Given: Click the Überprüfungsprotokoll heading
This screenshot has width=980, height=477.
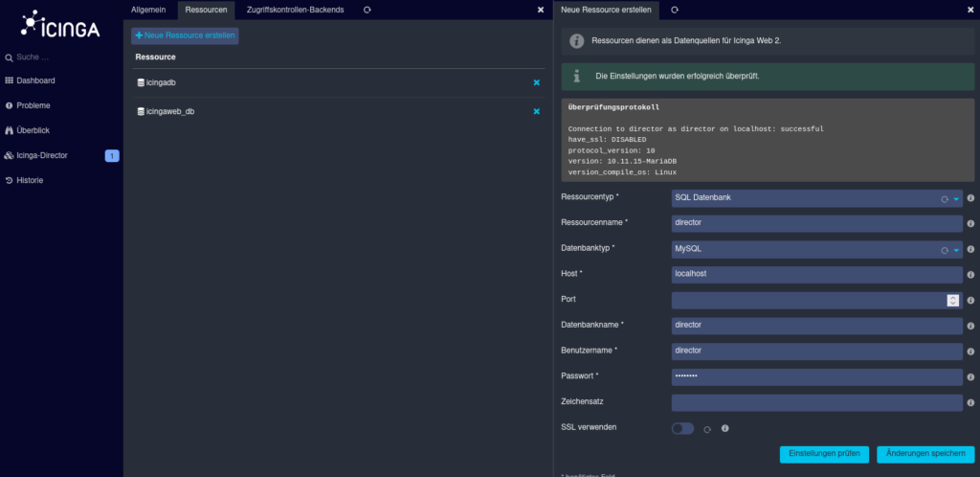Looking at the screenshot, I should point(613,107).
